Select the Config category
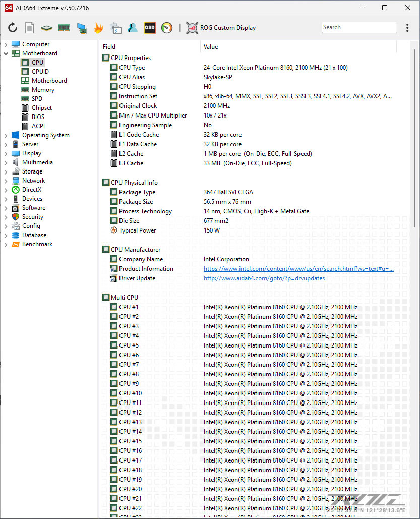420x519 pixels. point(31,226)
